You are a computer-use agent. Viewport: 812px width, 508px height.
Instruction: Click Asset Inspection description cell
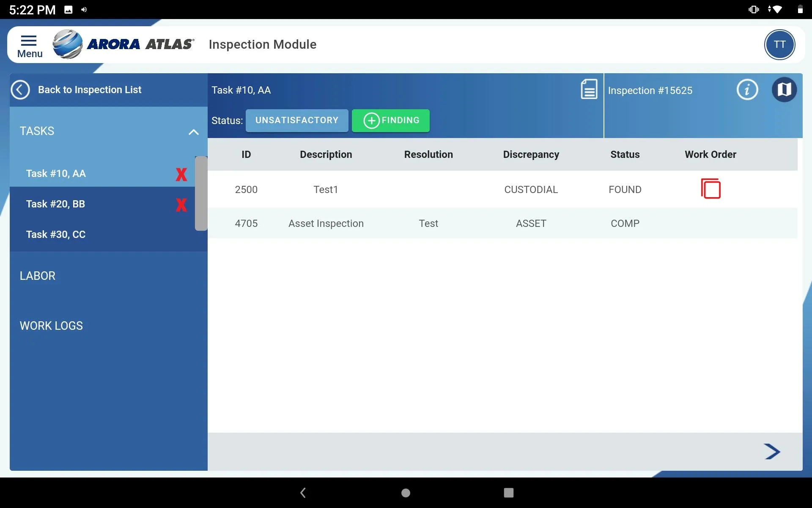(326, 224)
